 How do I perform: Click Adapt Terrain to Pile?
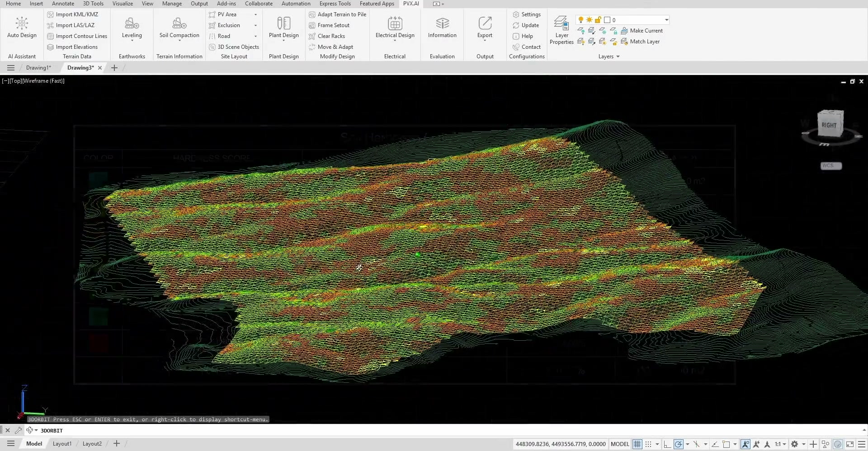(337, 14)
